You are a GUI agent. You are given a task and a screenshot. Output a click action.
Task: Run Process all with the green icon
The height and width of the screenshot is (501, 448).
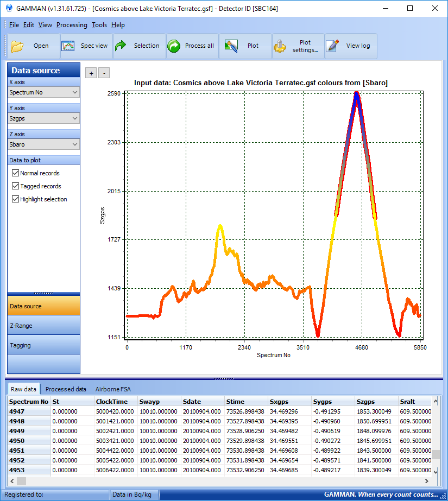point(174,46)
